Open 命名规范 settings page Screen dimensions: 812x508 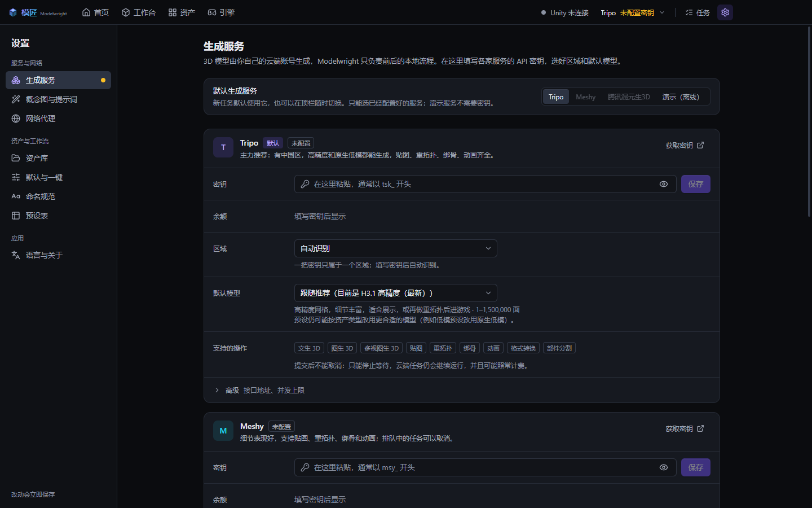(x=58, y=196)
